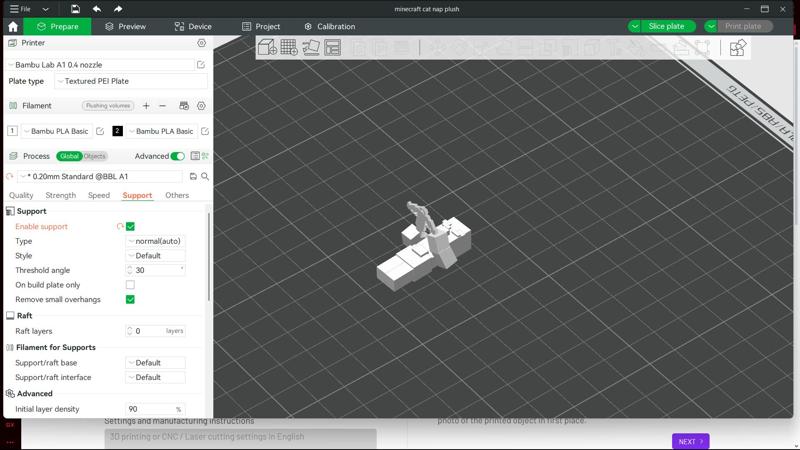Save the current process preset
This screenshot has height=450, width=800.
coord(193,177)
